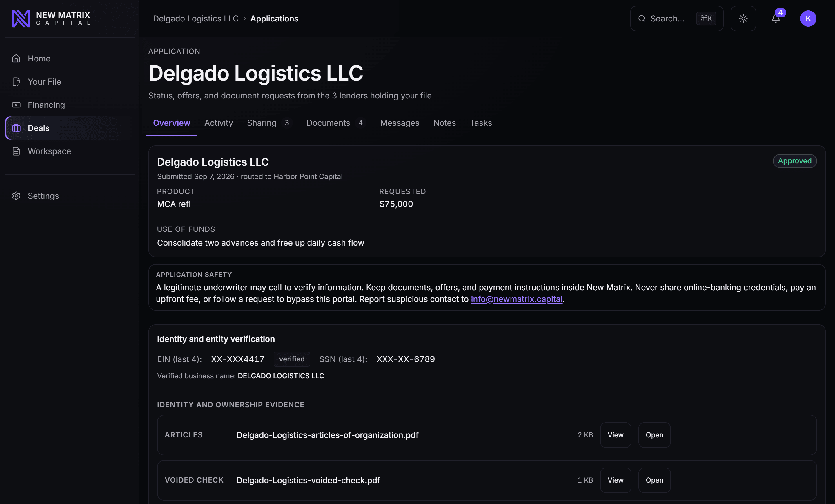Viewport: 835px width, 504px height.
Task: Click the DELGADO LOGISTICS LLC verified name
Action: (x=281, y=376)
